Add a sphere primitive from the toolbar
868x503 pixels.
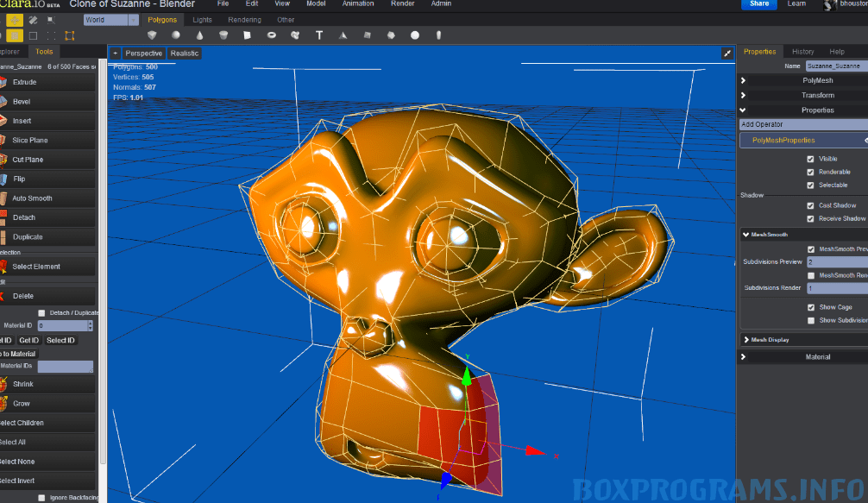coord(176,35)
